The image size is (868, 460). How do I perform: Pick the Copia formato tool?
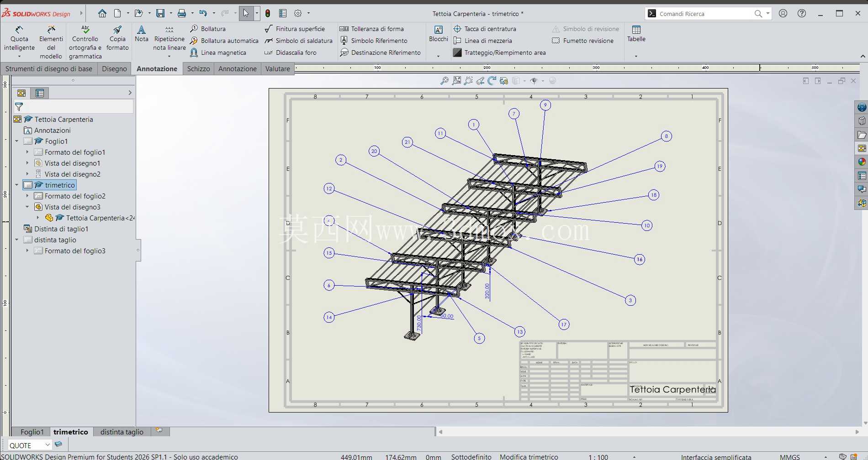tap(117, 38)
